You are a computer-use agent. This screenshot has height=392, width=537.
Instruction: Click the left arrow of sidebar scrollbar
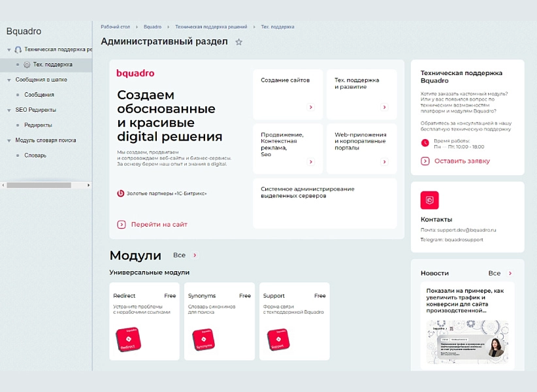pyautogui.click(x=3, y=185)
